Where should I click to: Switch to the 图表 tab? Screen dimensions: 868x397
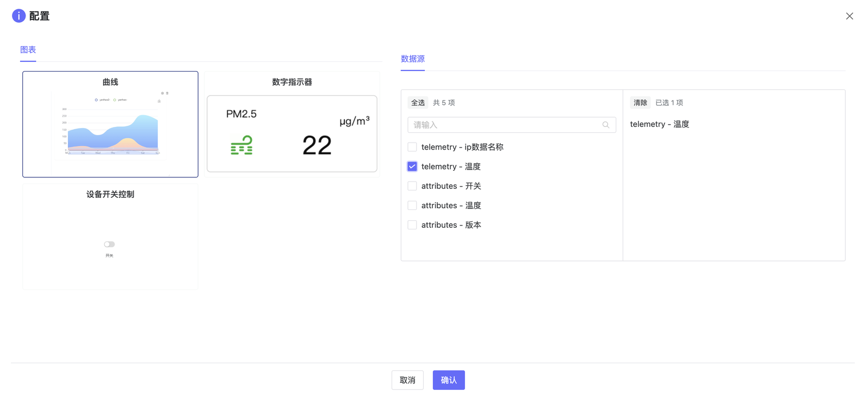pyautogui.click(x=28, y=50)
